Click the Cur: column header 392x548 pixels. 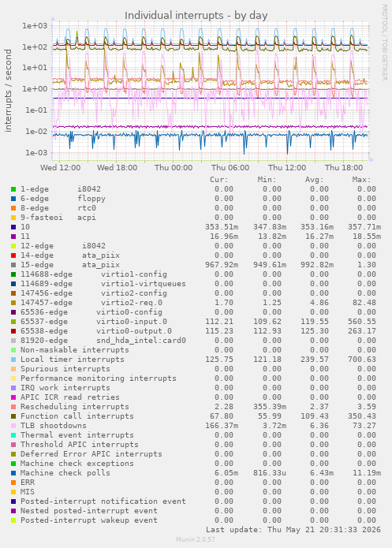(219, 180)
